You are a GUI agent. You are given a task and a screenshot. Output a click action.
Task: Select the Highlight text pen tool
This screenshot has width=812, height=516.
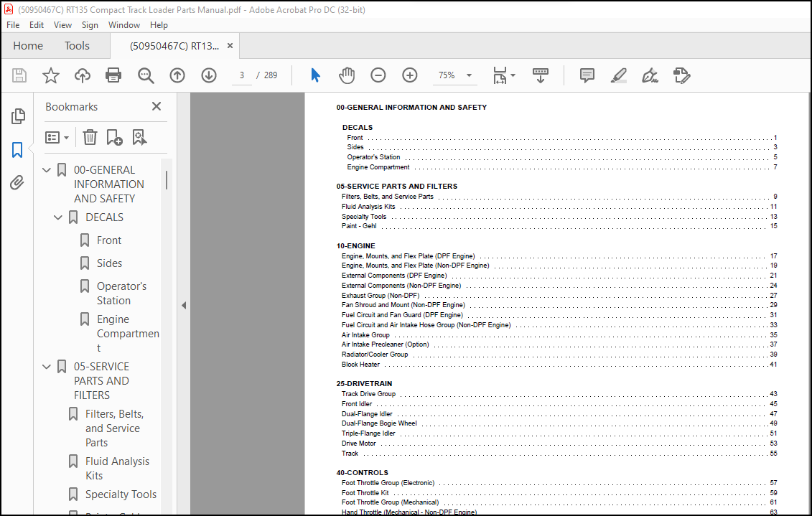pyautogui.click(x=618, y=75)
